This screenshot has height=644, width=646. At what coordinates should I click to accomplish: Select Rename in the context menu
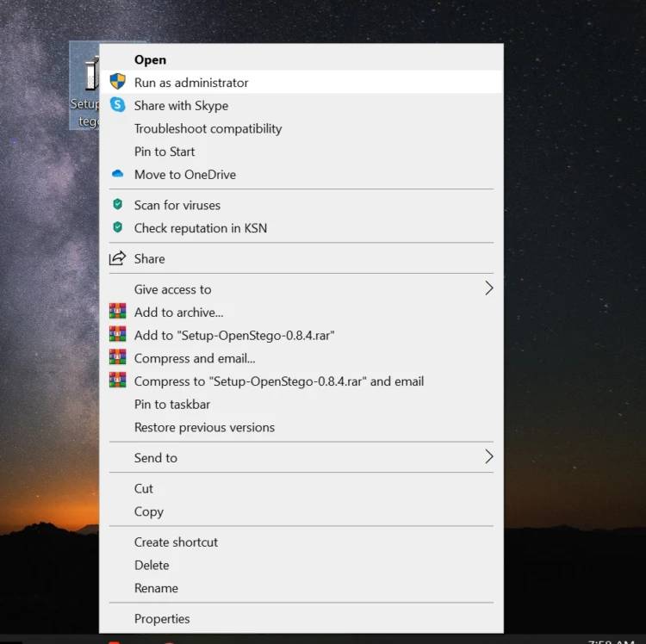click(156, 588)
